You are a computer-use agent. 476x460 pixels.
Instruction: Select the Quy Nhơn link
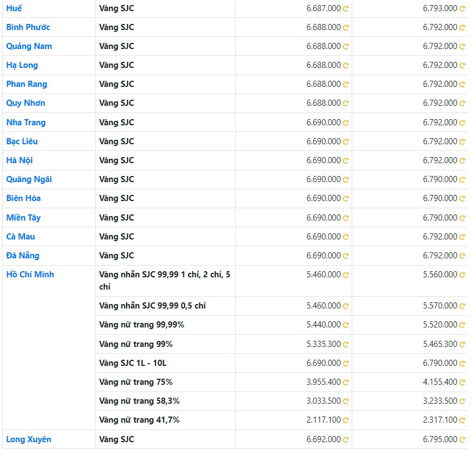26,103
